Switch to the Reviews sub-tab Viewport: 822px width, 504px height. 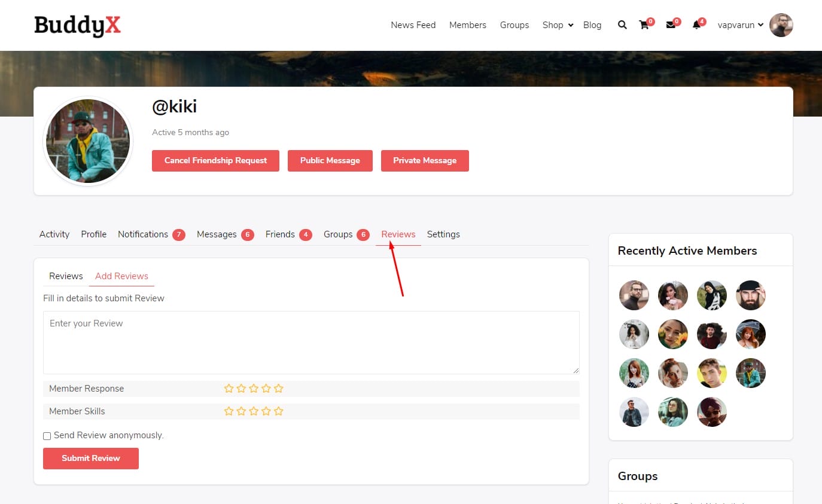click(66, 276)
